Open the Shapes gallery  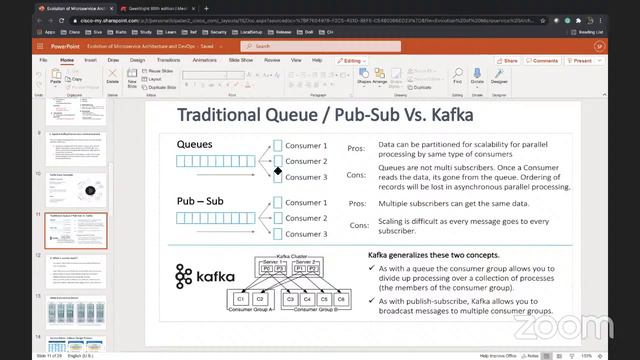(364, 73)
